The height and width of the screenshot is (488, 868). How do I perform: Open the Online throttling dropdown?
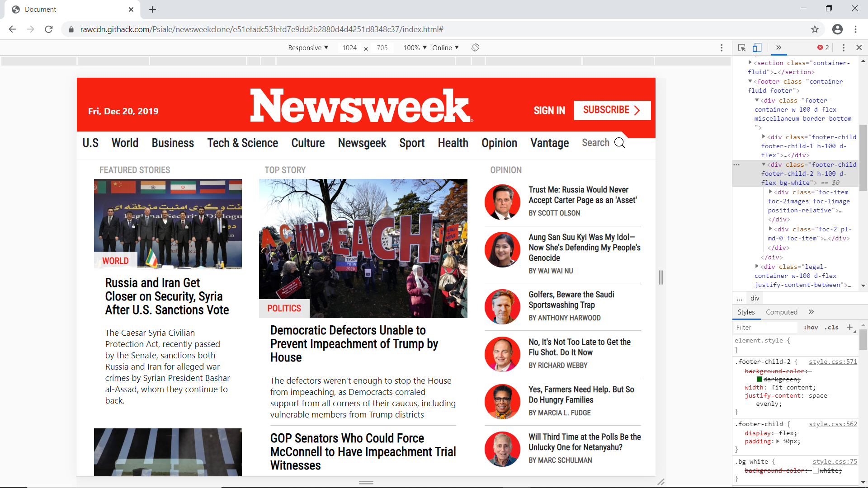(445, 48)
